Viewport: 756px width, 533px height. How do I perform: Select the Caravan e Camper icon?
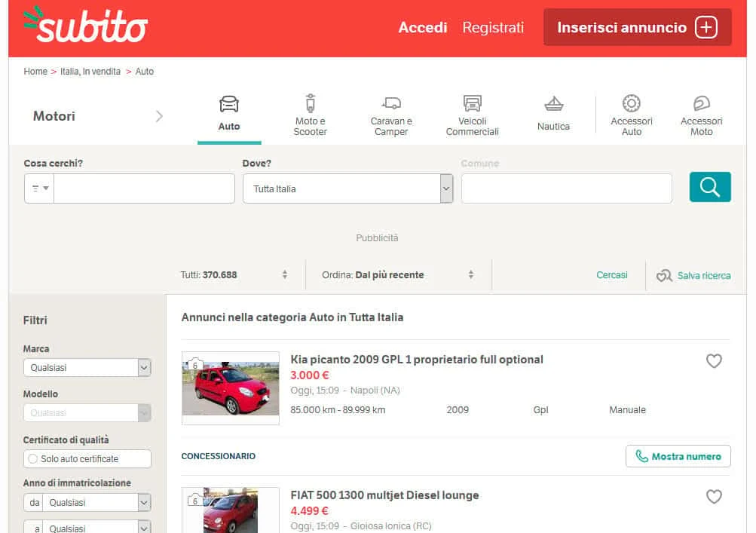(391, 103)
